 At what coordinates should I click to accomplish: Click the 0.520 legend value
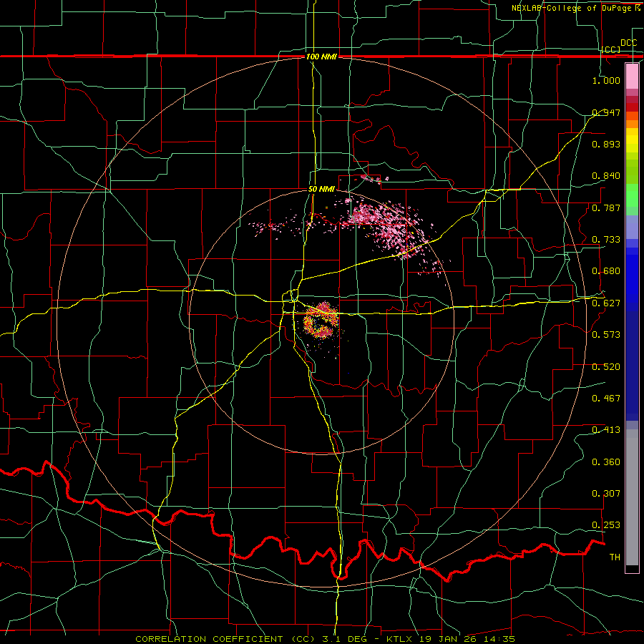point(606,367)
